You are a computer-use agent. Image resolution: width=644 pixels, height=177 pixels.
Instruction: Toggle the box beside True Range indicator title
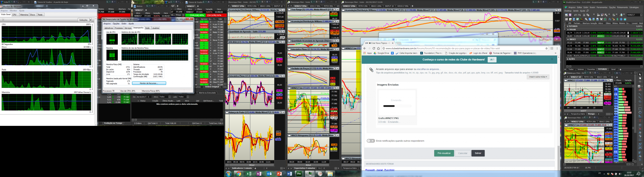tap(289, 9)
